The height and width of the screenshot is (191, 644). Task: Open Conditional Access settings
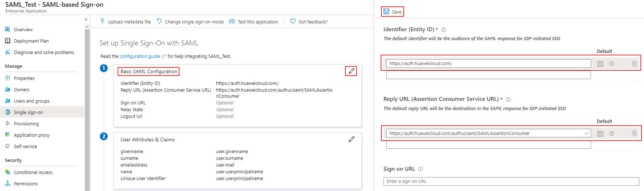[33, 172]
